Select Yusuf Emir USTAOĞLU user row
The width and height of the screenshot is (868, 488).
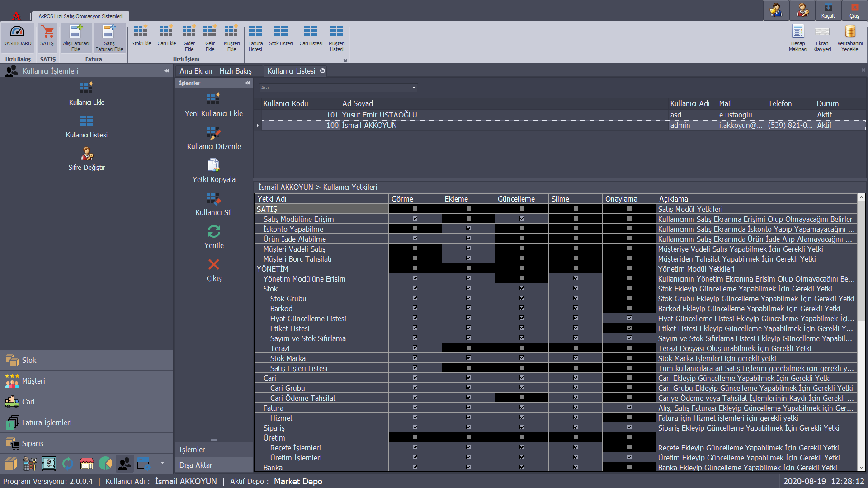[x=379, y=115]
